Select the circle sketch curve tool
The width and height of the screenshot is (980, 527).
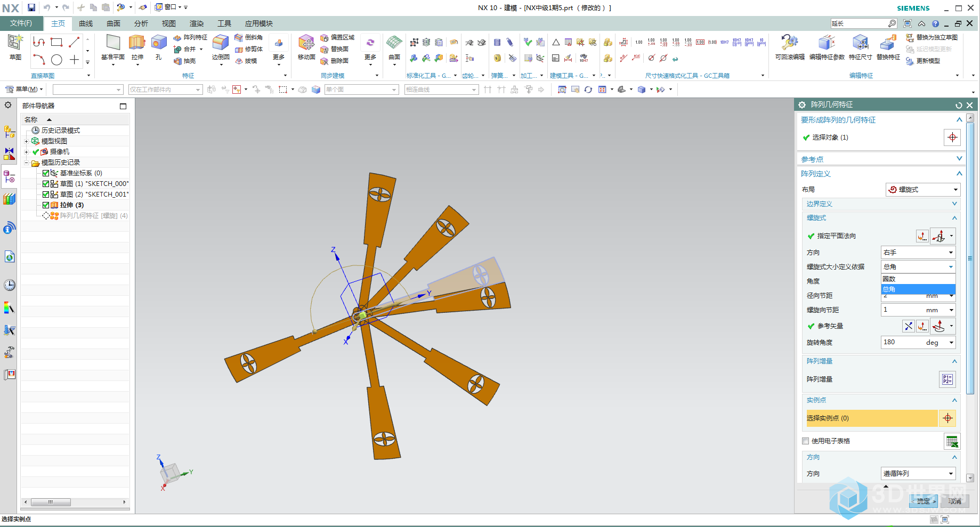[x=56, y=60]
